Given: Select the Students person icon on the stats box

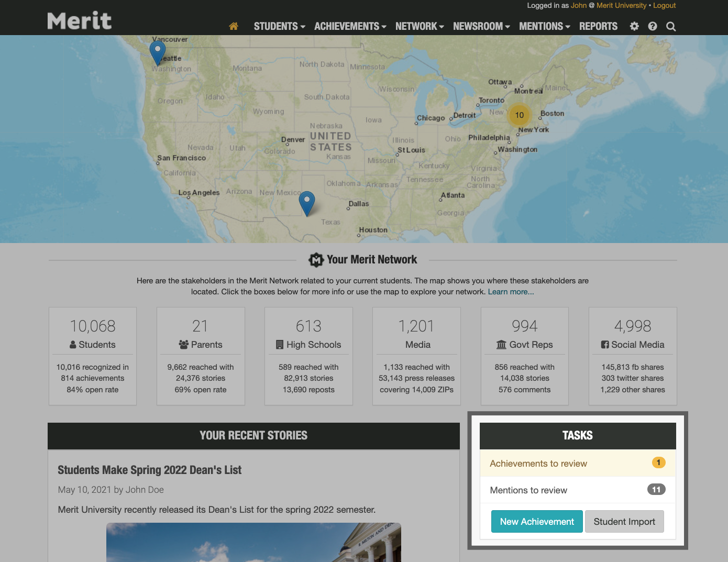Looking at the screenshot, I should [x=73, y=344].
